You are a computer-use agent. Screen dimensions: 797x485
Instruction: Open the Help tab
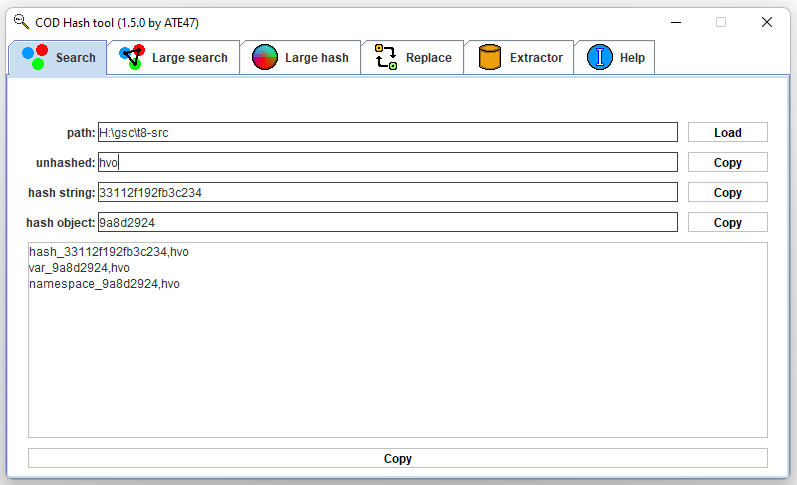point(614,57)
